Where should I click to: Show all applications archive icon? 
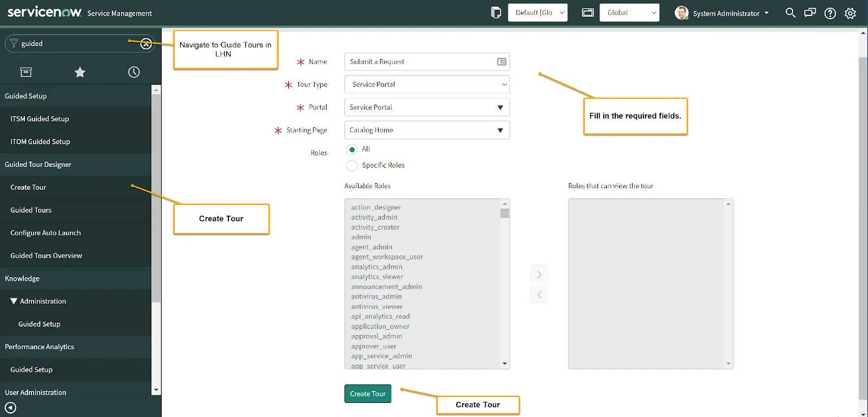26,72
